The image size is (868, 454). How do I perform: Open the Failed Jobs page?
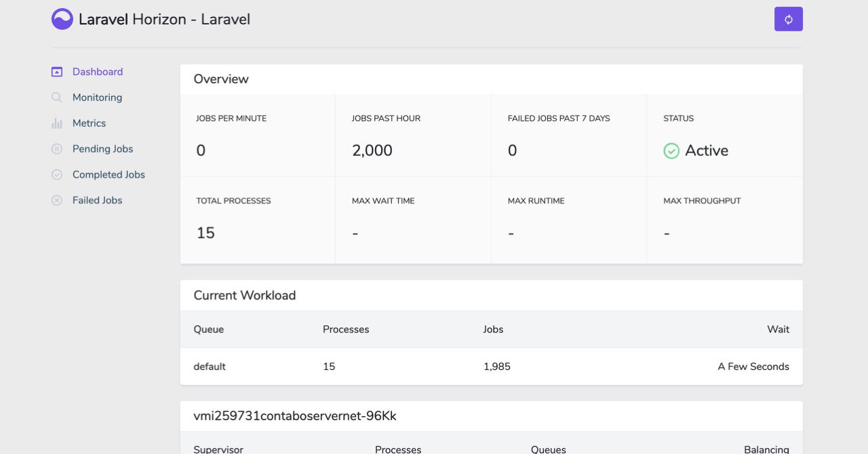click(x=98, y=201)
